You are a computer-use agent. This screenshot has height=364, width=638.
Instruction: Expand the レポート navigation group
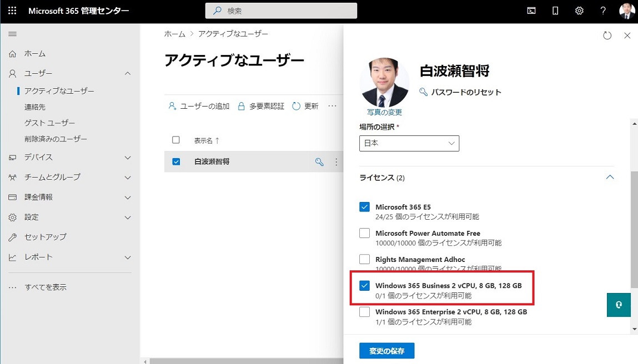point(128,257)
